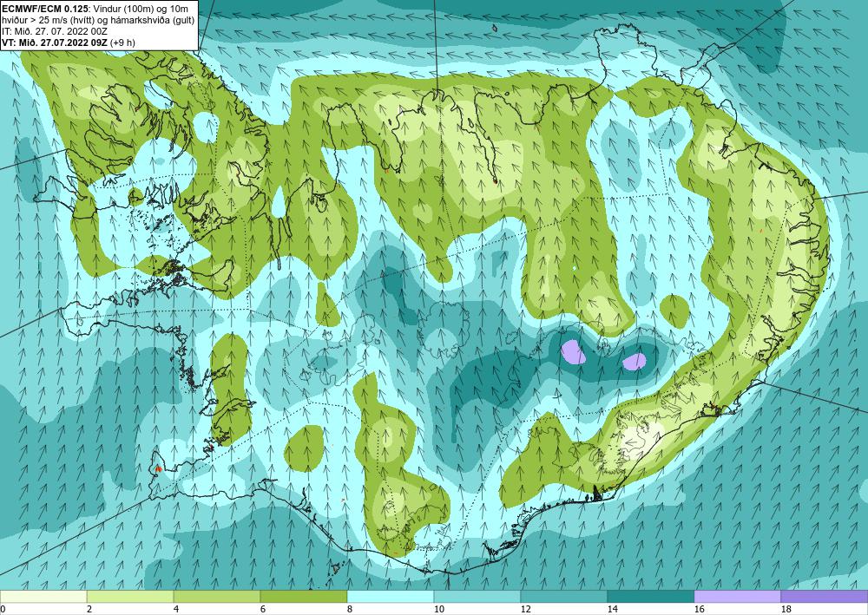Select the 'hviður > 25 m/s (hvítt)' text line
Image resolution: width=868 pixels, height=615 pixels.
point(97,21)
